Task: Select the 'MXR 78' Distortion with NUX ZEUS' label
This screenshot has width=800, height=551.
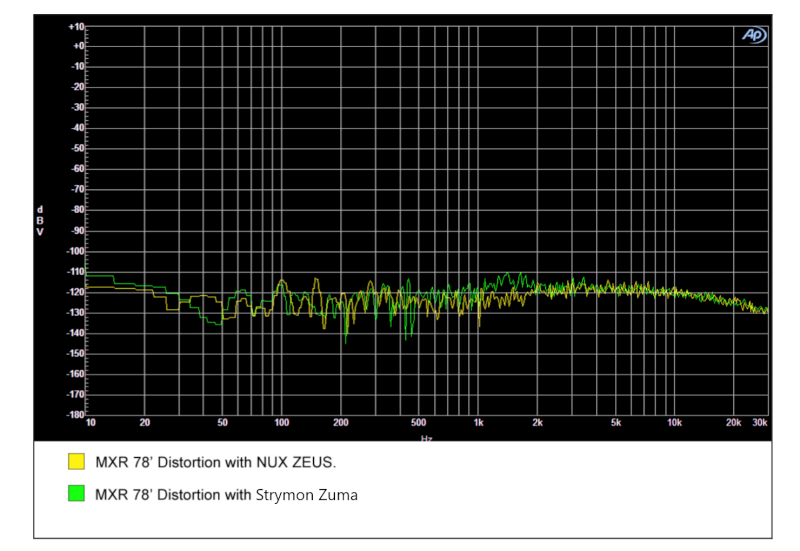Action: tap(215, 462)
